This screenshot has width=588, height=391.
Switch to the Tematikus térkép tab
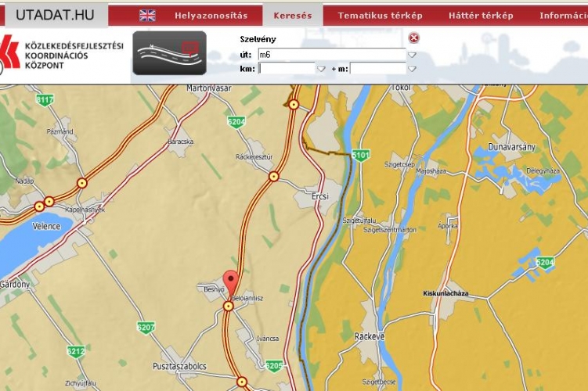coord(380,16)
